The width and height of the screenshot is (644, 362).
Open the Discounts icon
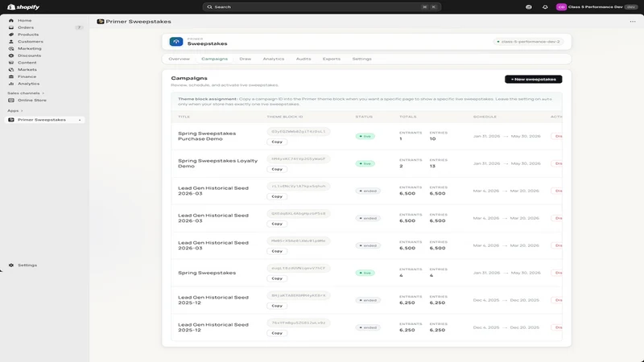point(11,56)
